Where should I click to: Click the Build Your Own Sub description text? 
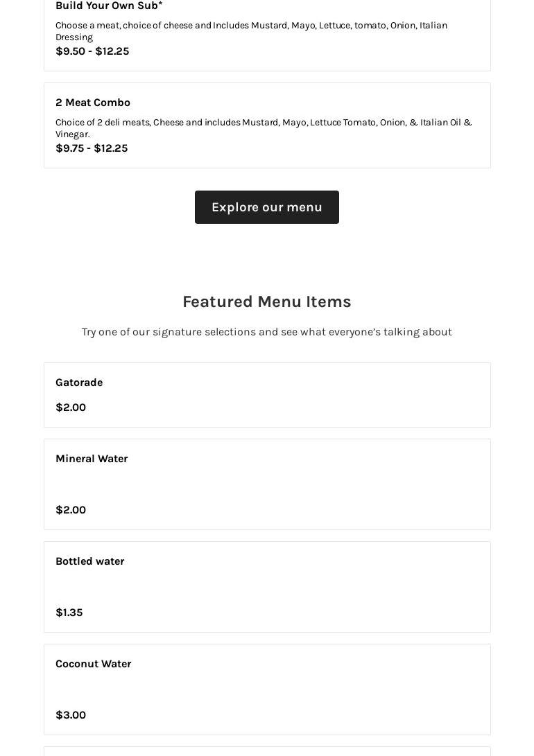(251, 30)
